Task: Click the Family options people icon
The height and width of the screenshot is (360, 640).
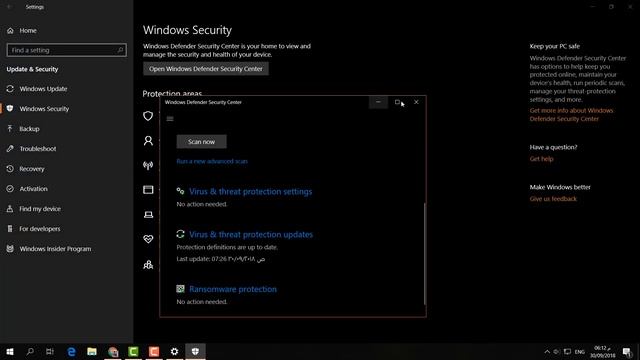Action: pyautogui.click(x=148, y=265)
